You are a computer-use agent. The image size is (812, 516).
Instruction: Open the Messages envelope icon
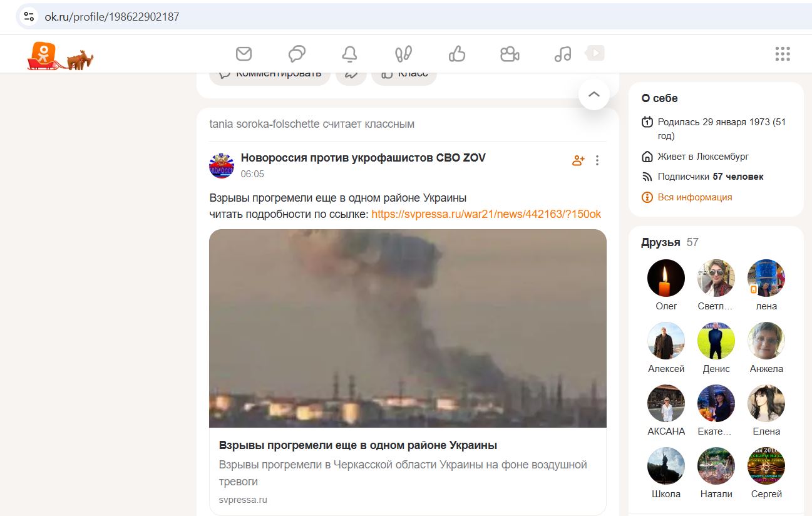[244, 54]
